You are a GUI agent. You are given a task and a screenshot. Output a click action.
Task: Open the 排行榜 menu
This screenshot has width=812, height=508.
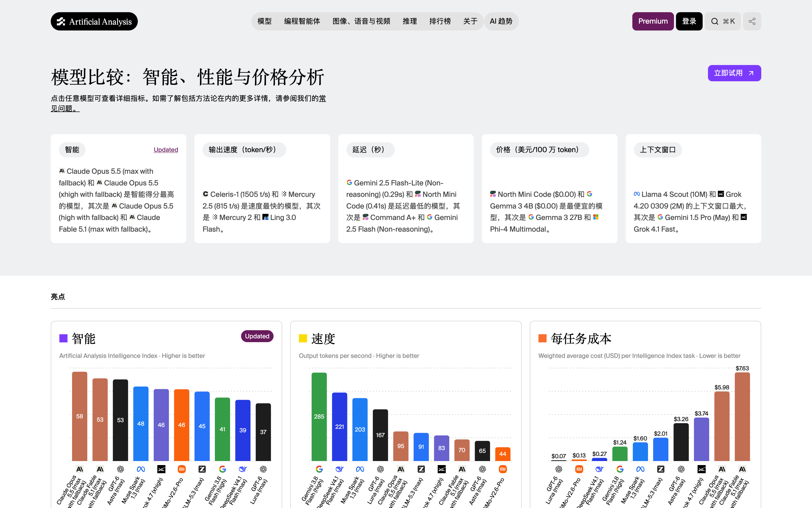coord(440,21)
